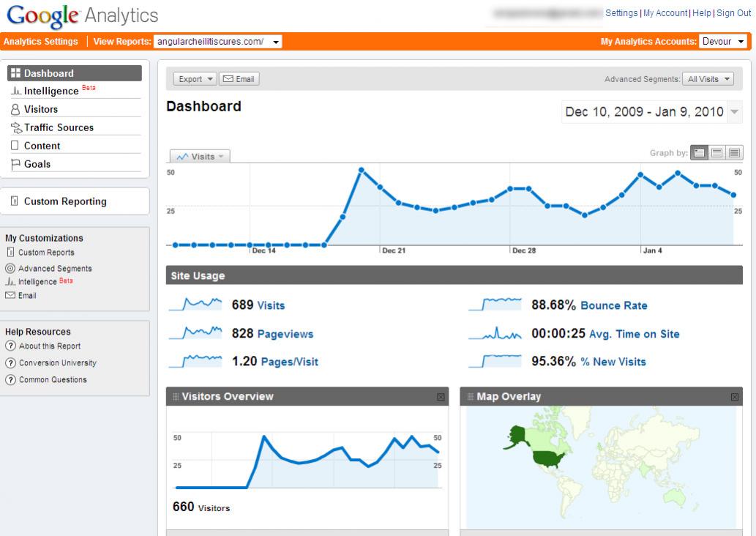Open the Traffic Sources section
The width and height of the screenshot is (756, 536).
pyautogui.click(x=59, y=127)
